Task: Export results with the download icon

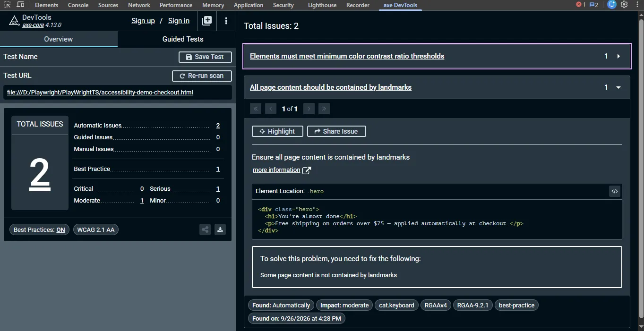Action: coord(220,230)
